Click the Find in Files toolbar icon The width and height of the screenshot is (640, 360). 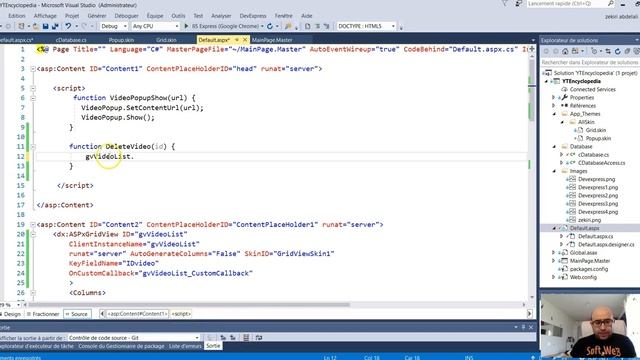pos(288,26)
